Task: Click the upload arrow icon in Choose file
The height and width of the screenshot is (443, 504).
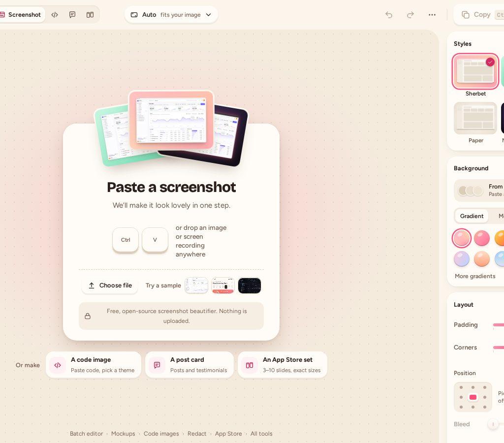Action: point(92,285)
